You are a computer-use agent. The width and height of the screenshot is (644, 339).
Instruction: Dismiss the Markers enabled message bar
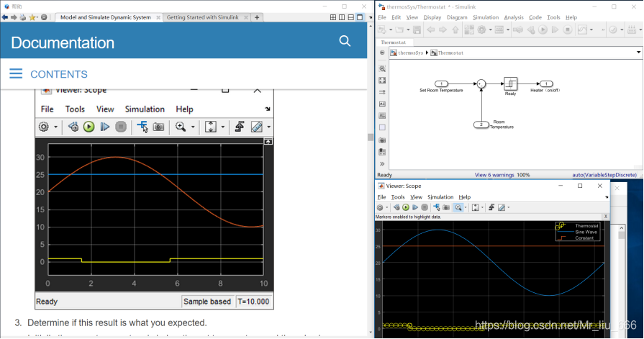[606, 217]
